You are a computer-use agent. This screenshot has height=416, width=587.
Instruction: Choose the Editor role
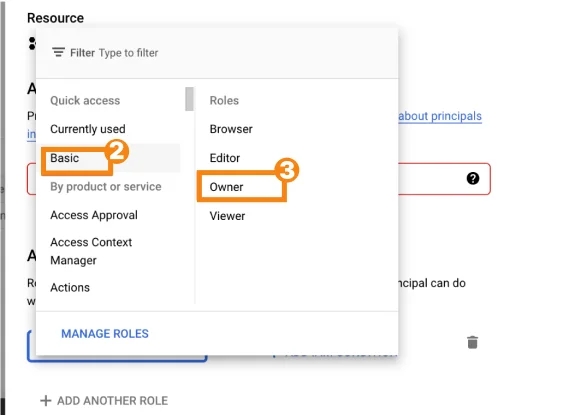225,158
